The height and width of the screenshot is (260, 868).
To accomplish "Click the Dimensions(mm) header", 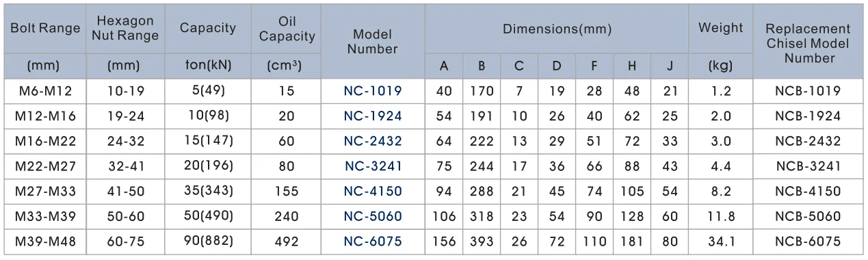I will (557, 29).
